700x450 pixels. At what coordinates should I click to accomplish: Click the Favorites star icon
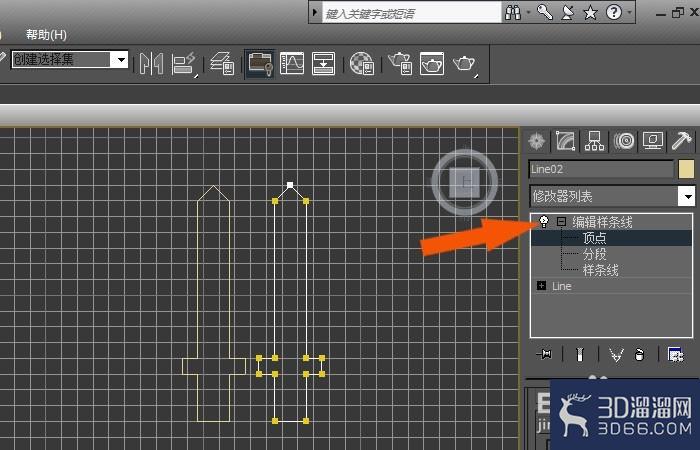(x=591, y=12)
